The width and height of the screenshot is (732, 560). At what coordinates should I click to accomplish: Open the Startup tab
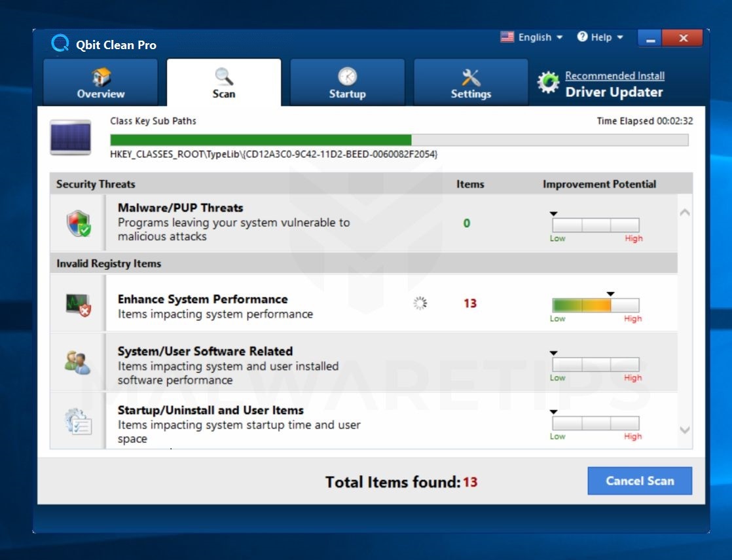[347, 83]
